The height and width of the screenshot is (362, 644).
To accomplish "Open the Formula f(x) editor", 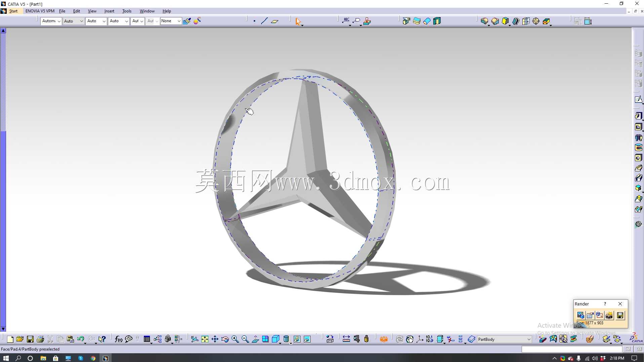I will pyautogui.click(x=118, y=339).
